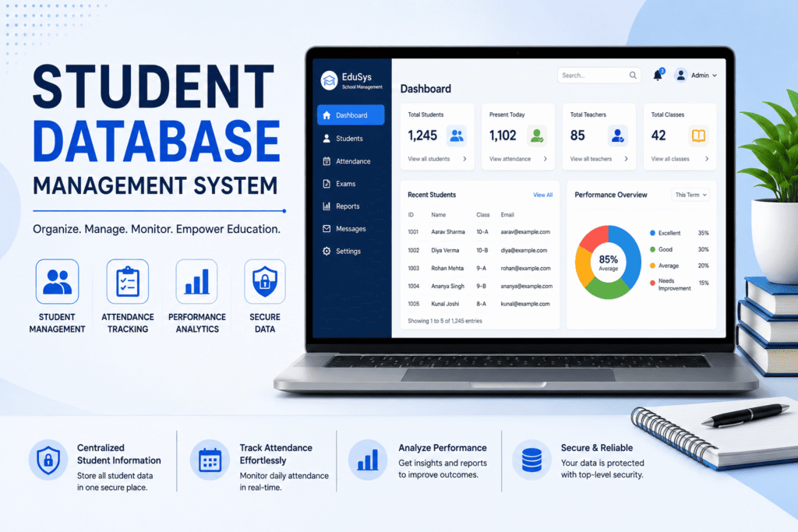The width and height of the screenshot is (798, 532).
Task: Click the Class column header
Action: point(483,215)
